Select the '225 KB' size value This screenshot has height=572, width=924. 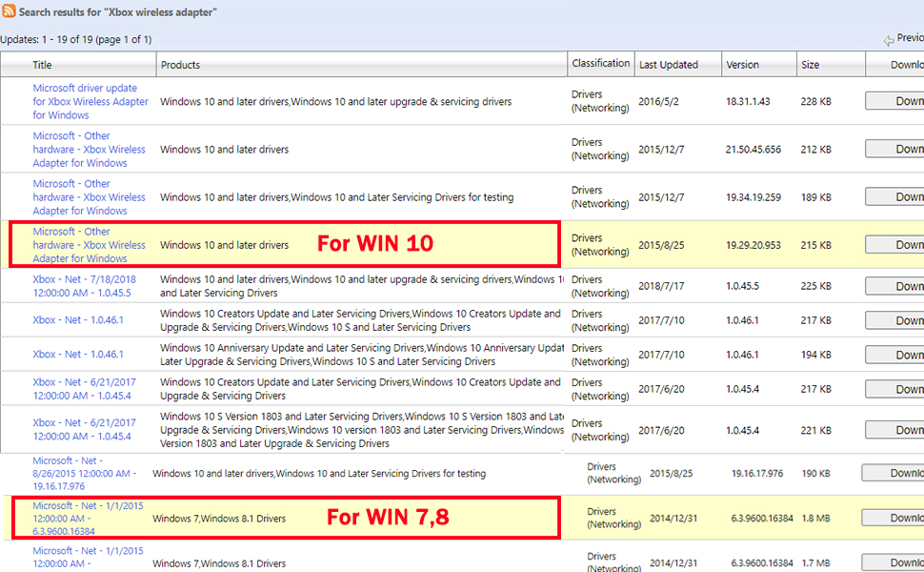pyautogui.click(x=815, y=286)
